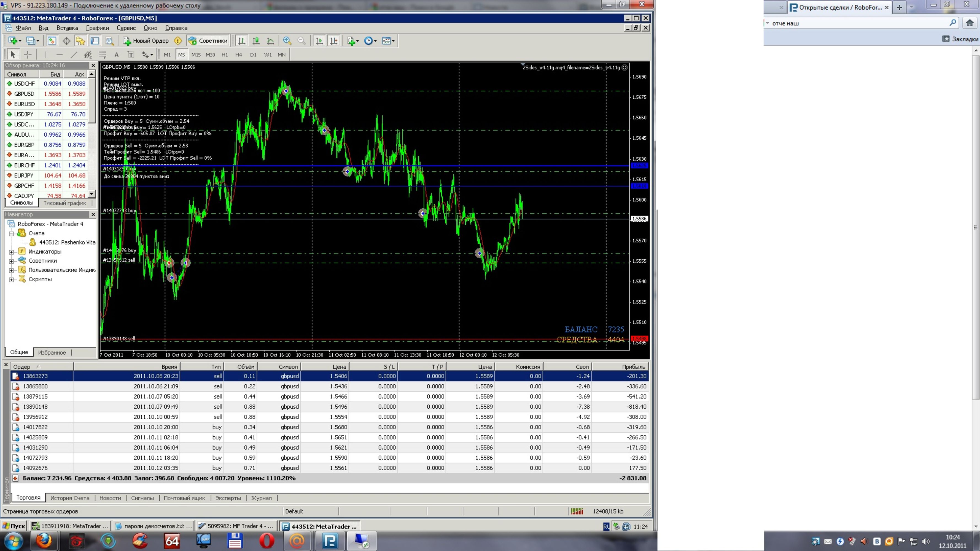The image size is (980, 551).
Task: Switch chart to line chart icon
Action: point(270,41)
